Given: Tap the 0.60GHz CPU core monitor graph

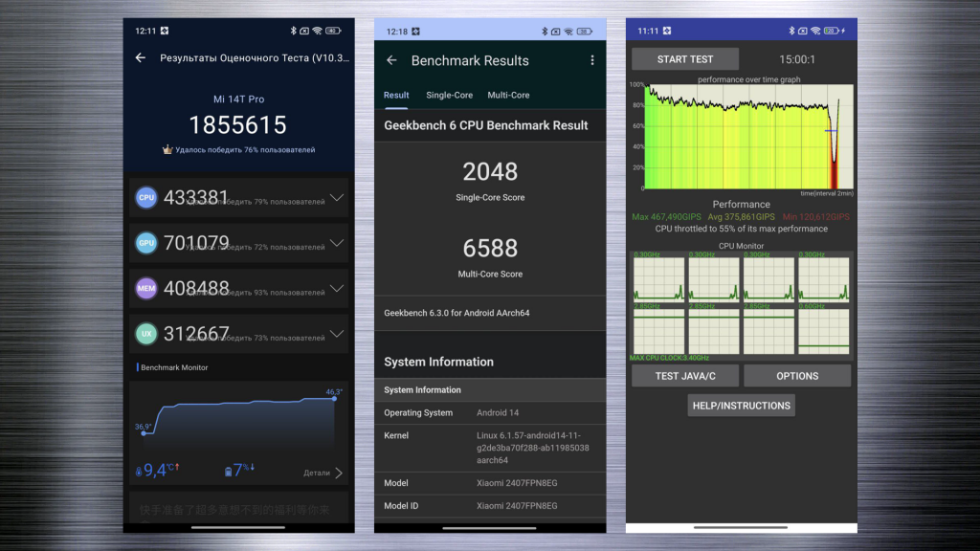Looking at the screenshot, I should [x=824, y=331].
